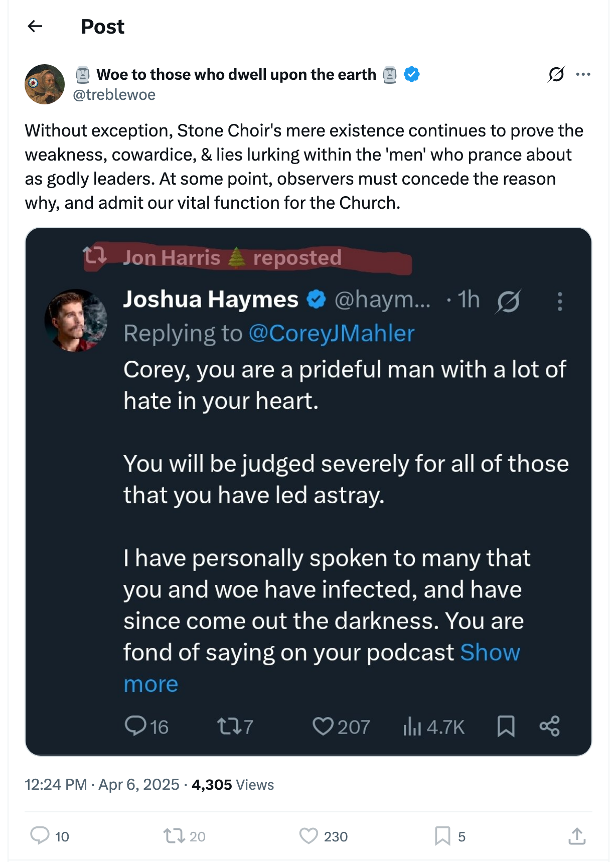Click the Show more link in the screenshot
The width and height of the screenshot is (616, 862).
pos(490,653)
